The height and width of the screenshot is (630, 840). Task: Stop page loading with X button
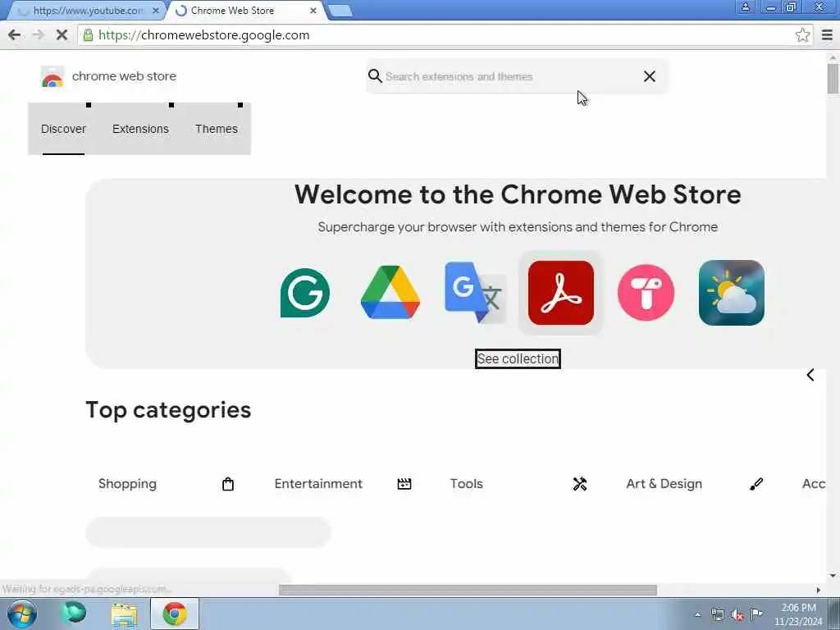click(x=62, y=35)
